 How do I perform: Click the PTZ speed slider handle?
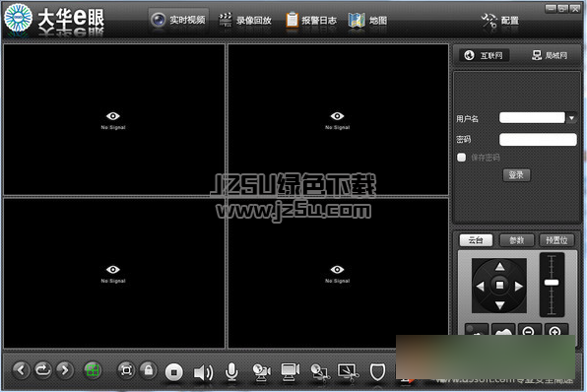tap(552, 283)
